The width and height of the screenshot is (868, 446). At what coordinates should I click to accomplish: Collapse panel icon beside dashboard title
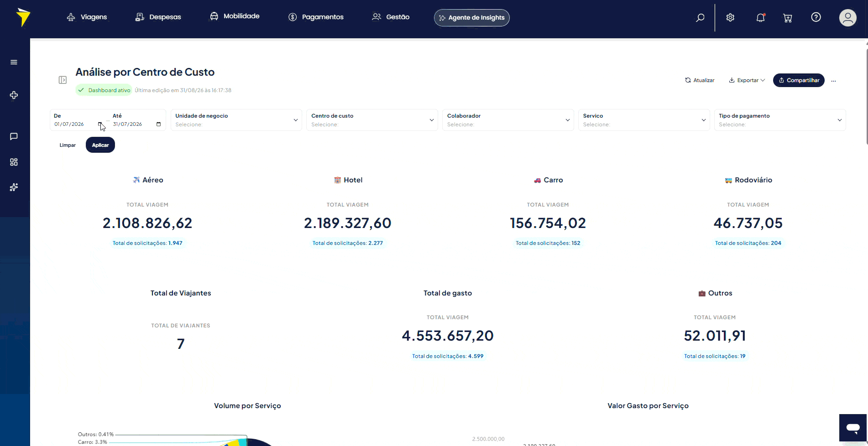coord(63,80)
